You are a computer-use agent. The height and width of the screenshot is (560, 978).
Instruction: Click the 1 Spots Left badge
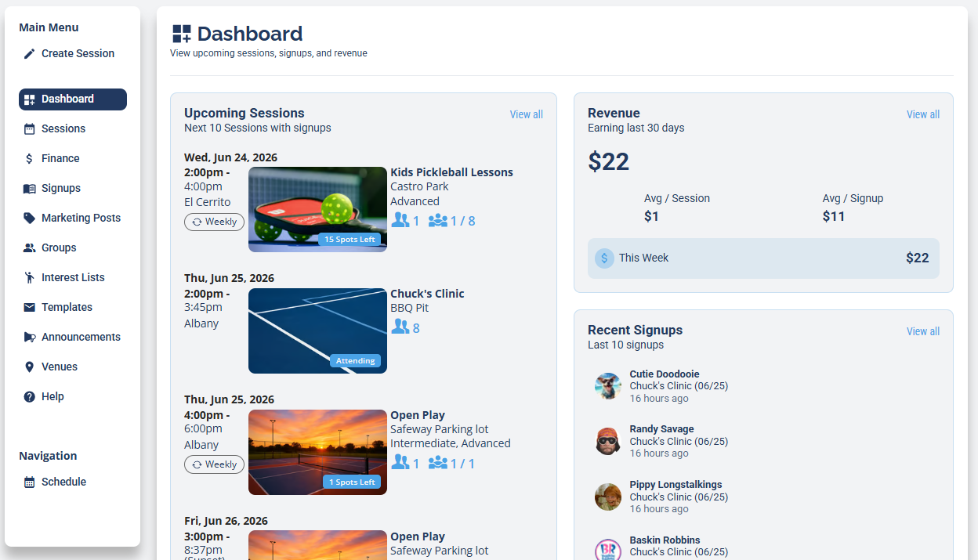[353, 482]
